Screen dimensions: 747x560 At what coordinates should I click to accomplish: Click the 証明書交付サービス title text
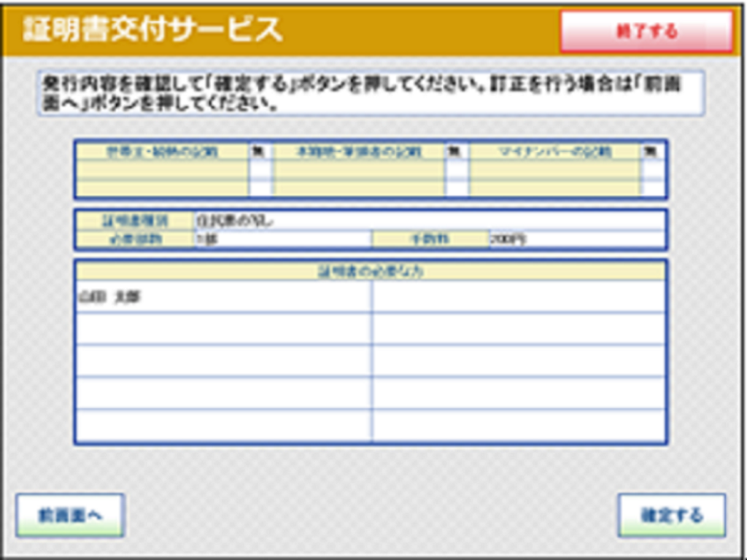pos(152,29)
